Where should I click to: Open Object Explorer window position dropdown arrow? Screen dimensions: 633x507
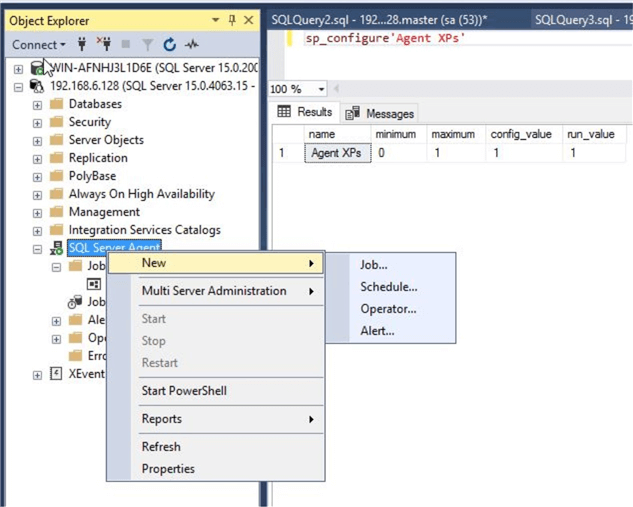tap(216, 20)
